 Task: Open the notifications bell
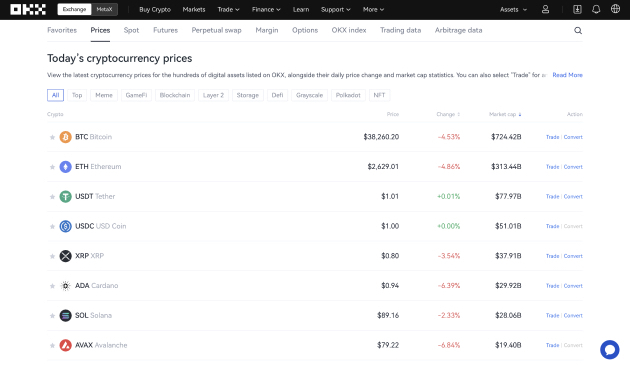596,9
